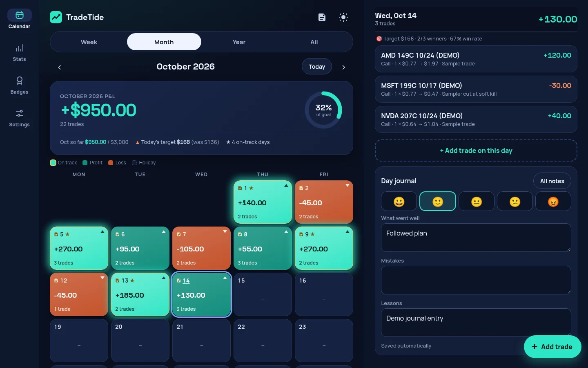
Task: Select the slightly smiling emoji mood
Action: click(x=438, y=201)
